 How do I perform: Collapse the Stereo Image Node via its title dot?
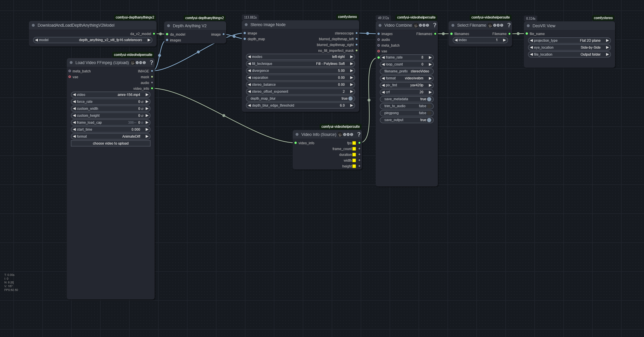(x=246, y=25)
